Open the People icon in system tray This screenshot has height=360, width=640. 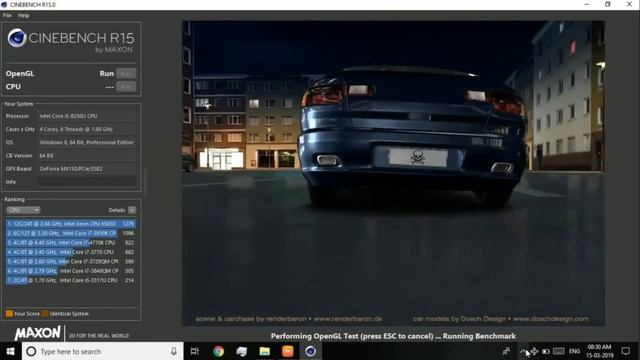(x=506, y=351)
